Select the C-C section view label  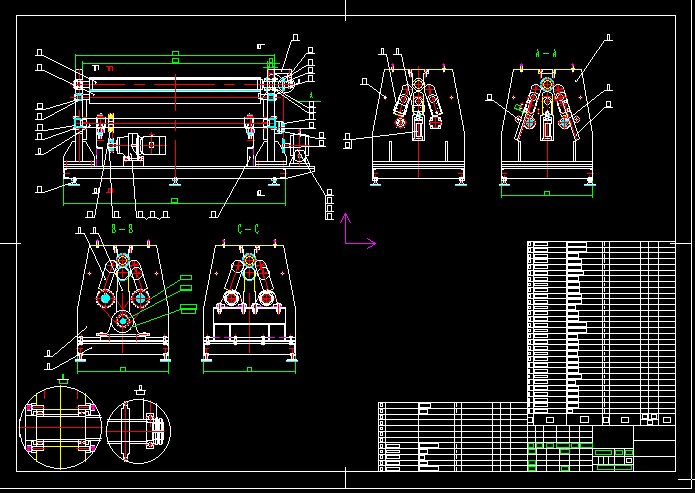pyautogui.click(x=248, y=230)
